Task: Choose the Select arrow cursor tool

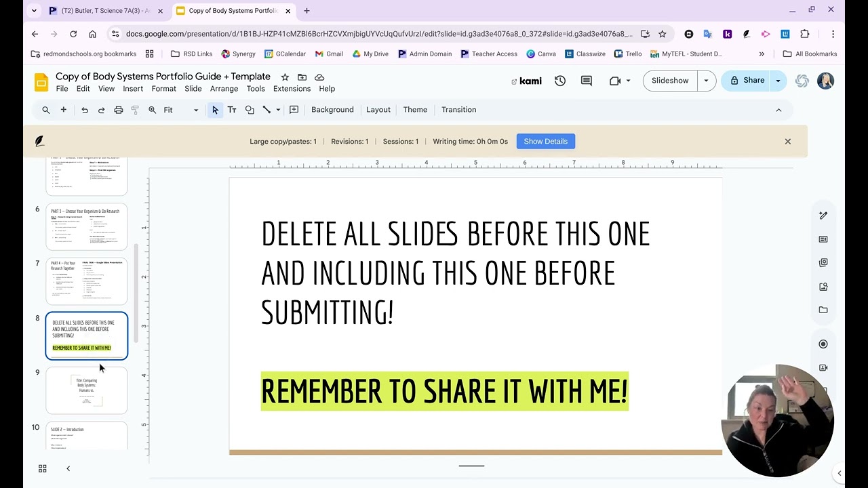Action: tap(215, 110)
